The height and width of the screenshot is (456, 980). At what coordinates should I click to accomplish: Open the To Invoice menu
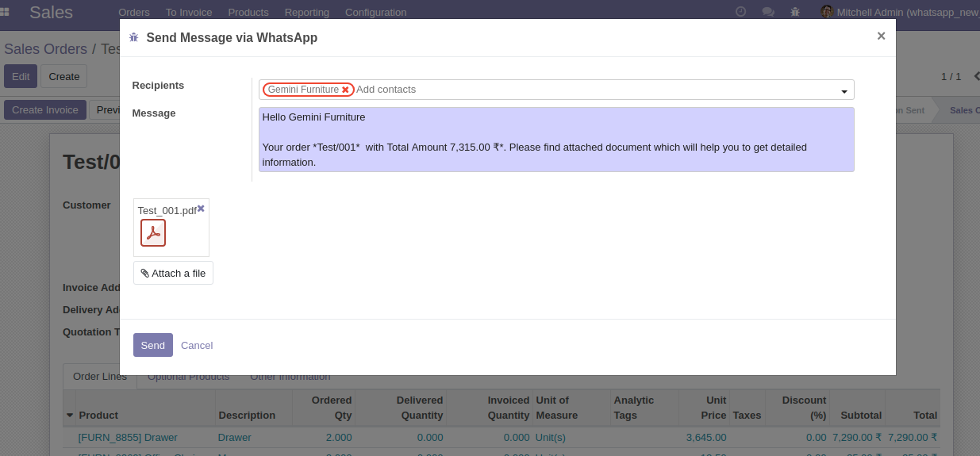pyautogui.click(x=189, y=12)
